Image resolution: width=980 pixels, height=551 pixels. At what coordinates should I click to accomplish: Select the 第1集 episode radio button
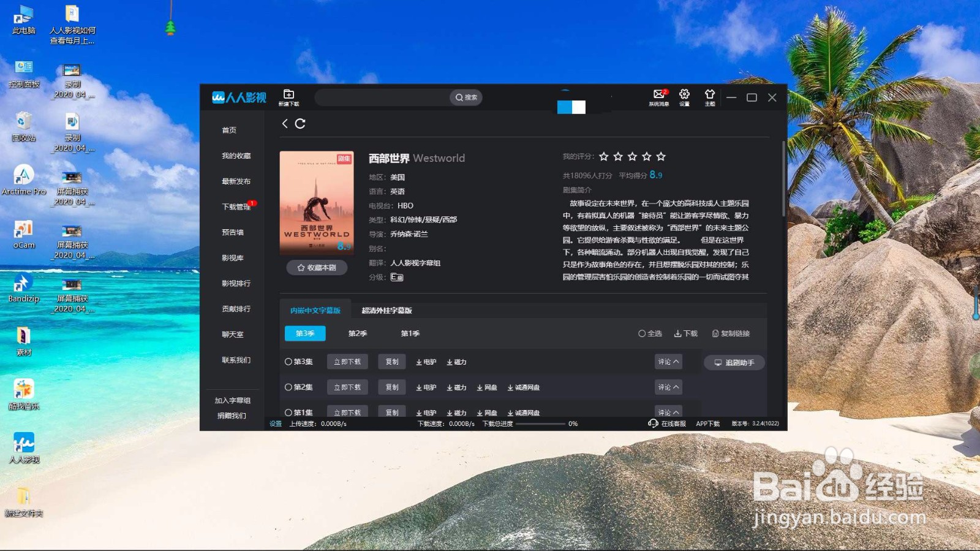pyautogui.click(x=288, y=412)
